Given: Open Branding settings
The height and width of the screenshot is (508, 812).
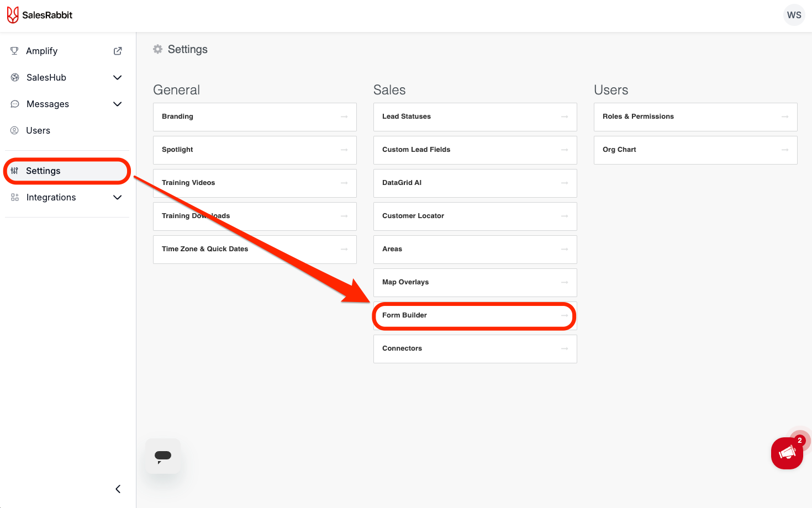Looking at the screenshot, I should coord(255,117).
